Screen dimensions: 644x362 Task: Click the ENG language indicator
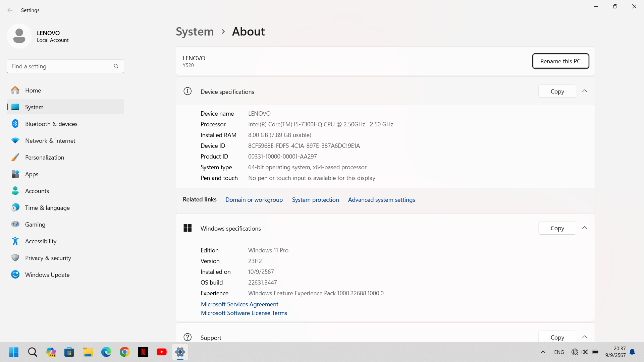coord(559,352)
